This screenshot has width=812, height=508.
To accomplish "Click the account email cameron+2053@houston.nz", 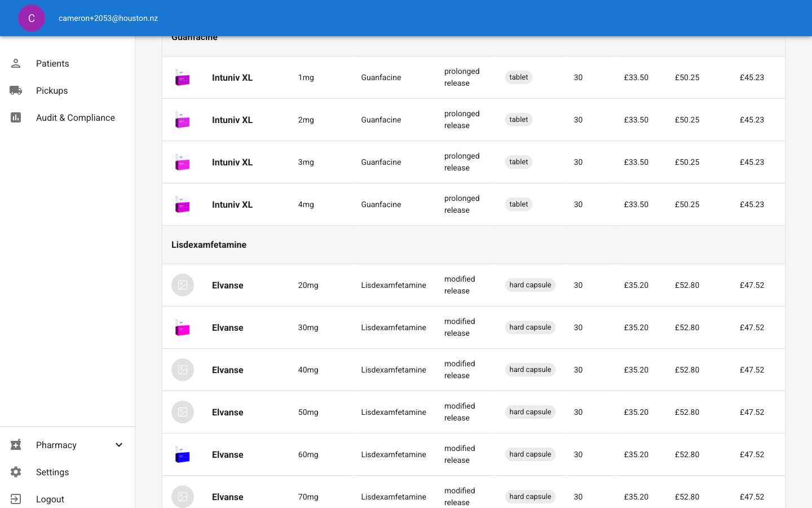I will 108,18.
